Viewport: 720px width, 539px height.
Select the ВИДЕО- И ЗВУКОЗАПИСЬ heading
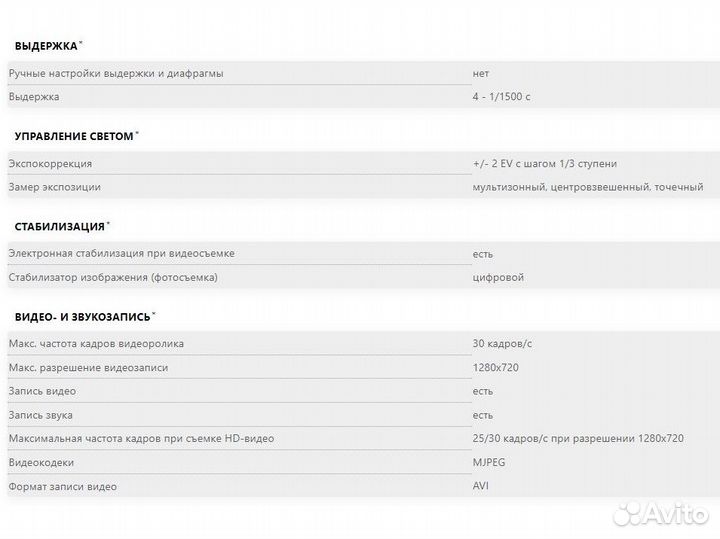click(82, 316)
